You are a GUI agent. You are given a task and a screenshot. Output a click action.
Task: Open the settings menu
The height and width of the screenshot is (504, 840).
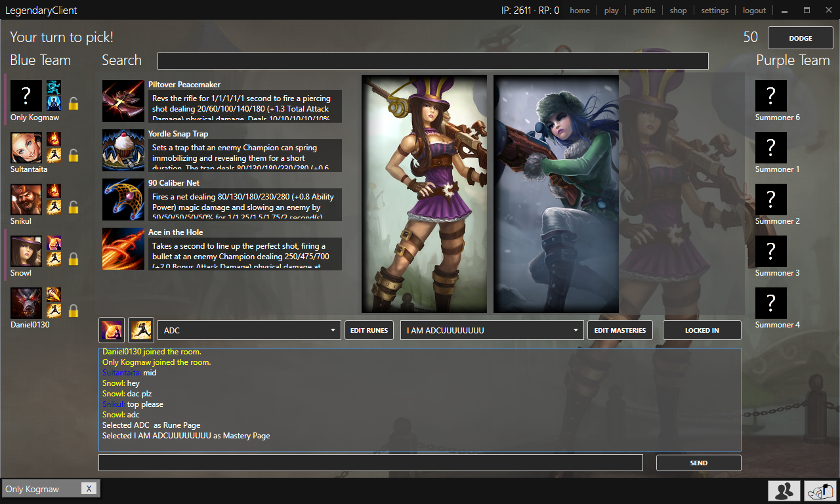(x=715, y=10)
